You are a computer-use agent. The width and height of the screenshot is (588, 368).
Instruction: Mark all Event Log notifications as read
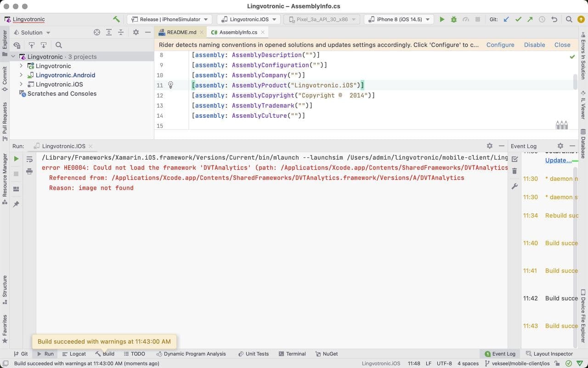click(x=514, y=159)
